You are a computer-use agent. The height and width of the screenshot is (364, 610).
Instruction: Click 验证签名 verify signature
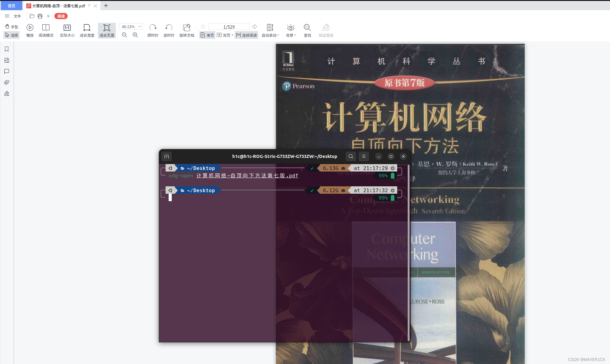[x=326, y=31]
